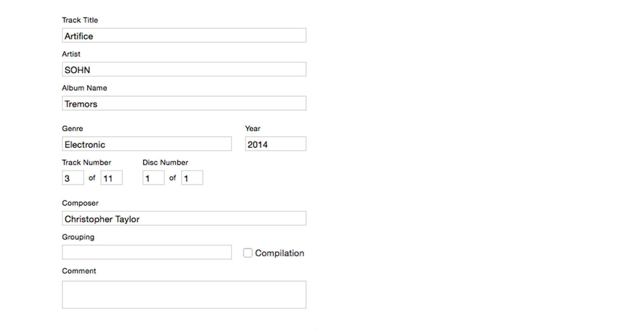Click the 'Composer' label text

pyautogui.click(x=80, y=203)
